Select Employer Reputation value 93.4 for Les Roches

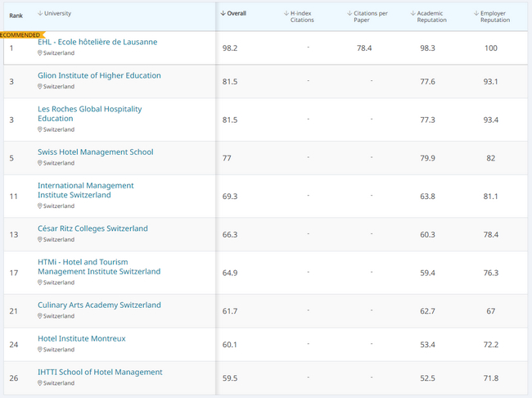[491, 120]
